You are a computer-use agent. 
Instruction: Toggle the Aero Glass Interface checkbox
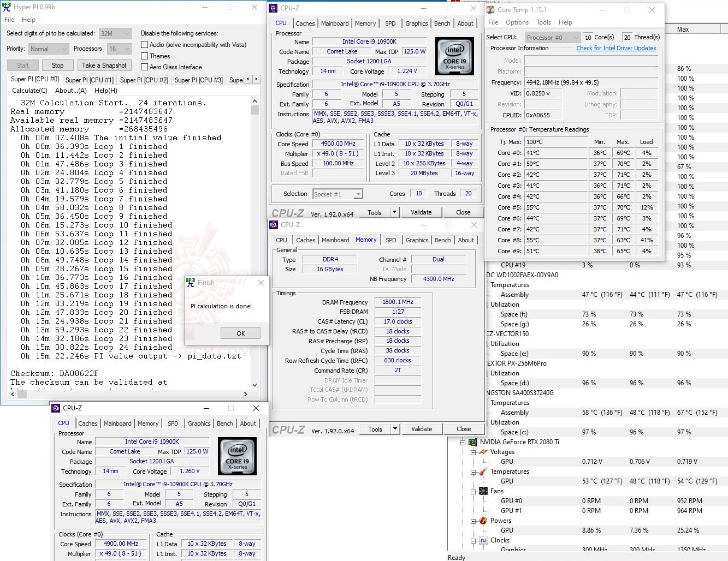[x=145, y=67]
